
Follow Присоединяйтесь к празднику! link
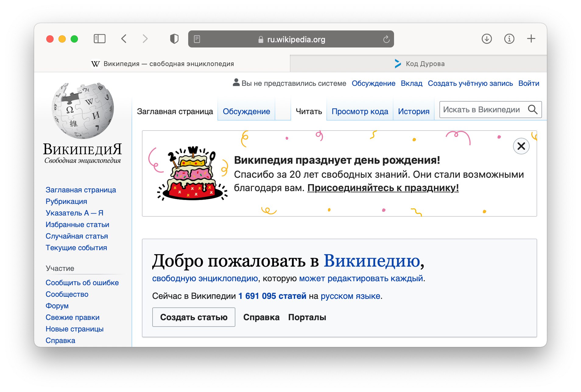pos(383,188)
